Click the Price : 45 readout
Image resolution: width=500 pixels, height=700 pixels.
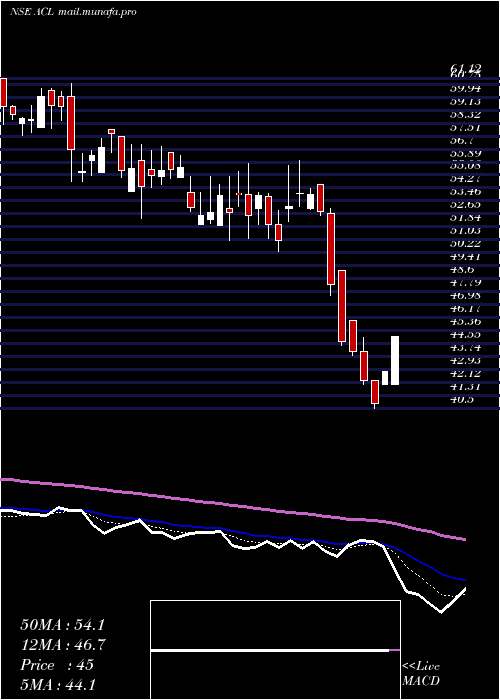[x=57, y=665]
